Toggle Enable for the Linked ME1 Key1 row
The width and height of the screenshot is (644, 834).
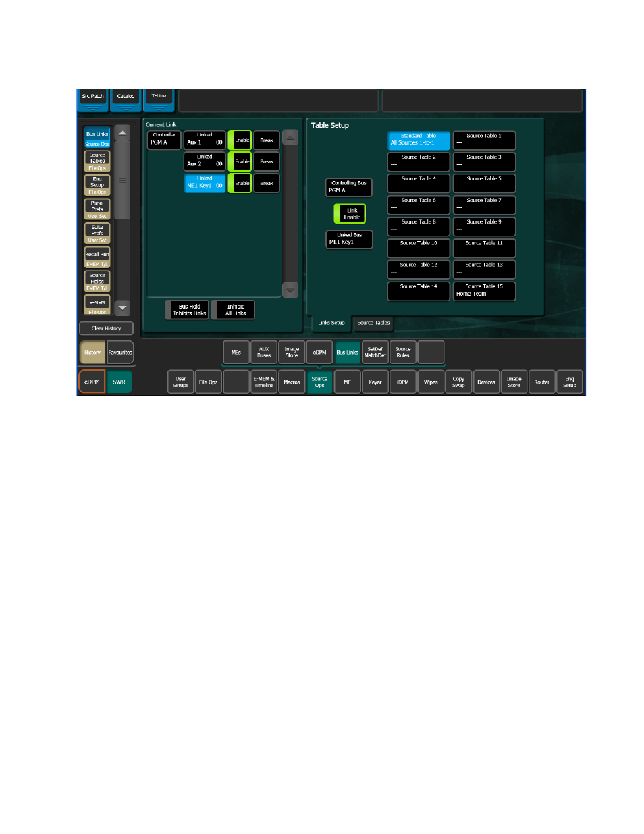tap(240, 183)
